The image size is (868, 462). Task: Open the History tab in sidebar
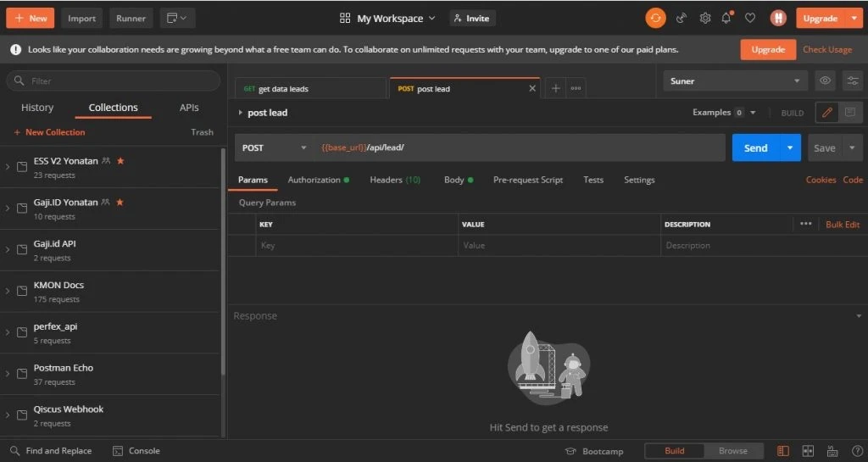37,108
